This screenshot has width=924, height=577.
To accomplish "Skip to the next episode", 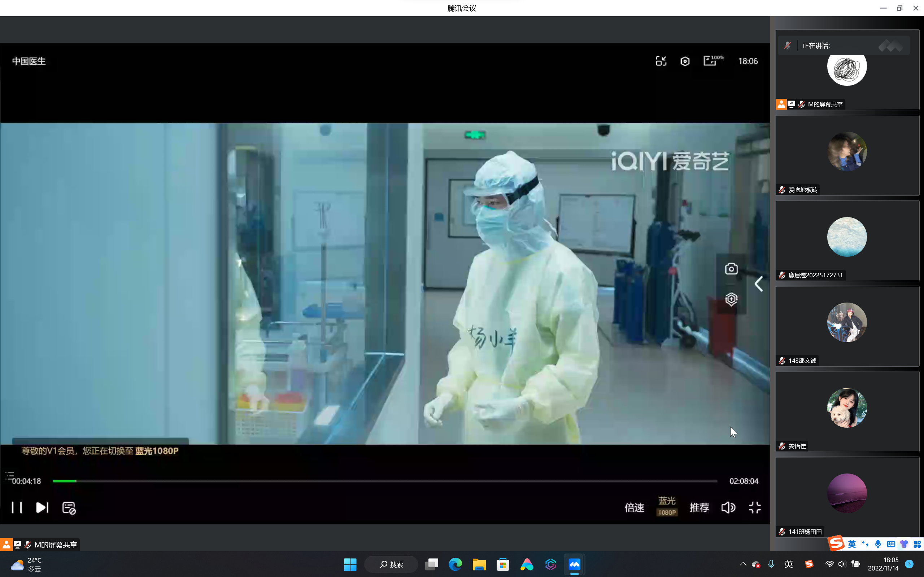I will pyautogui.click(x=42, y=507).
